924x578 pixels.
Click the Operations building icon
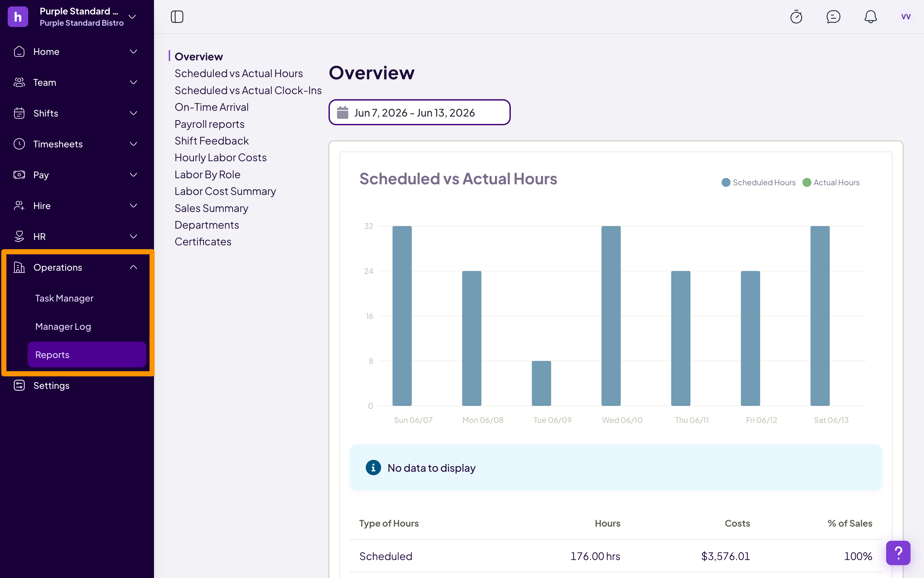(19, 267)
